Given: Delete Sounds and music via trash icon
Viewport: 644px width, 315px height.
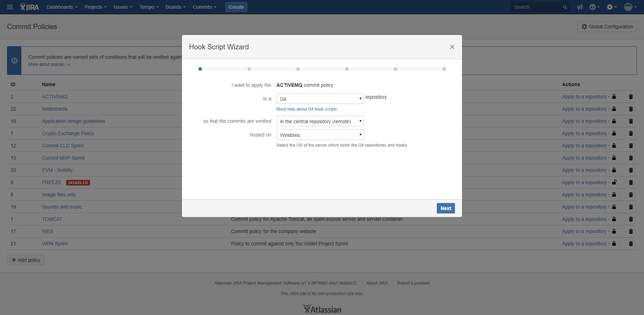Looking at the screenshot, I should coord(631,207).
